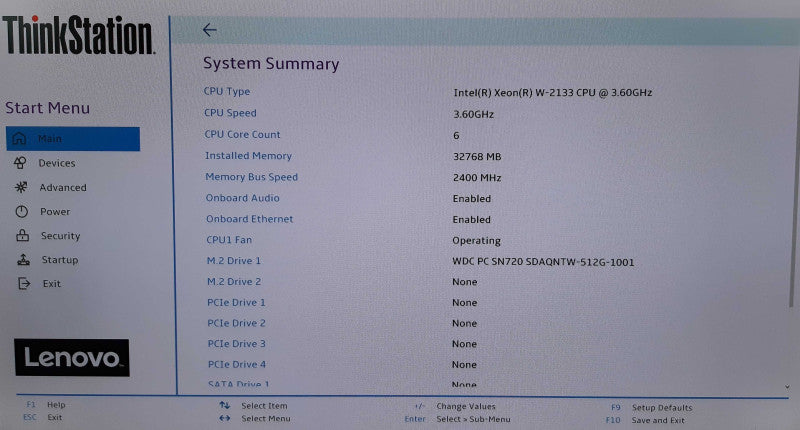Open the Exit menu
The image size is (800, 430).
52,284
